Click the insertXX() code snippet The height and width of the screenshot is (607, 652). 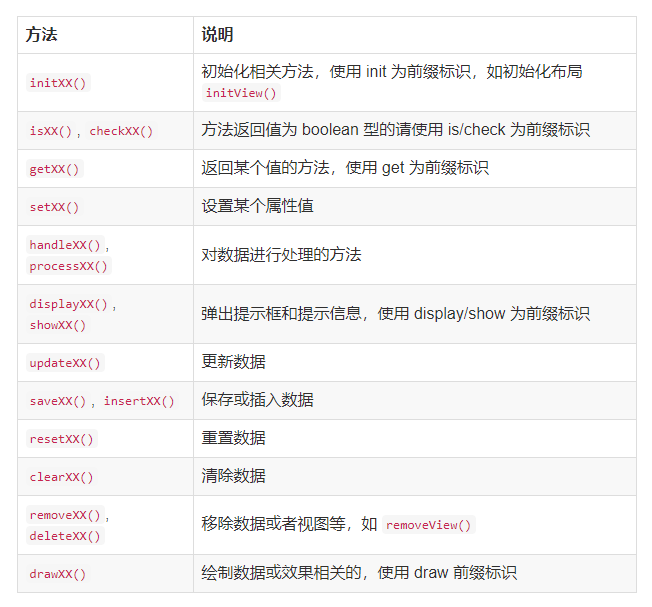point(139,401)
